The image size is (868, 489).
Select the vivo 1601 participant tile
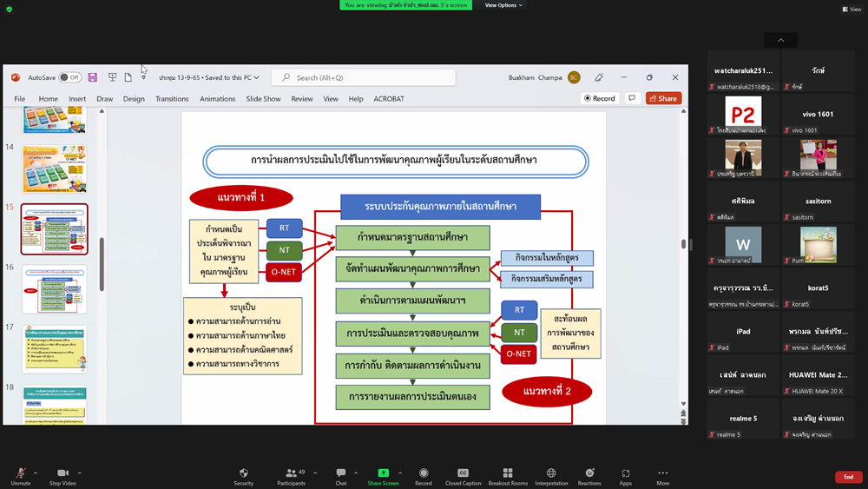(818, 115)
